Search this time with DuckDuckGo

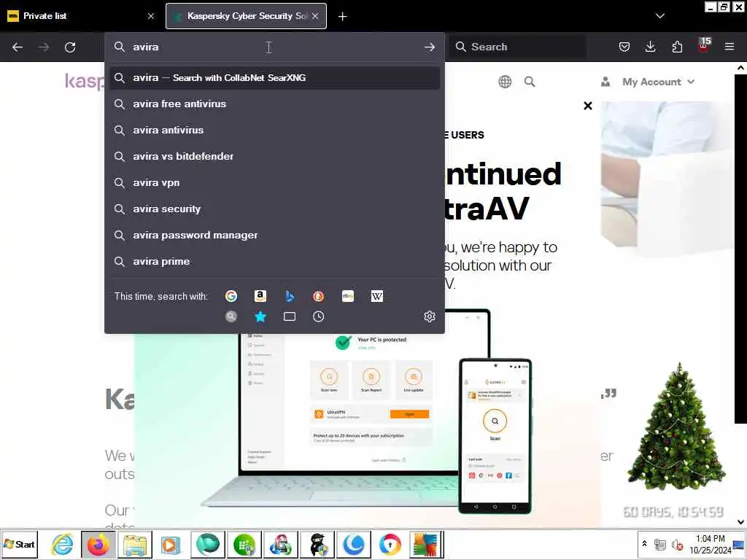[x=318, y=296]
